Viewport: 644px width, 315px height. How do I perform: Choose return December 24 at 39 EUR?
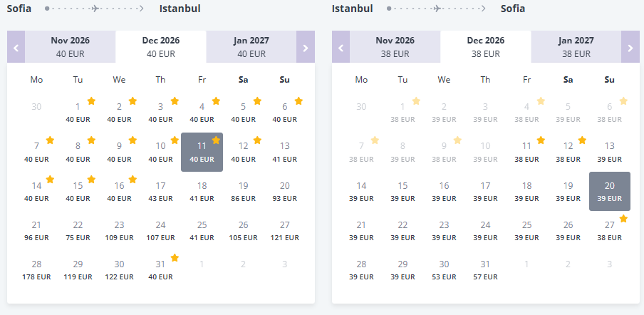[485, 231]
